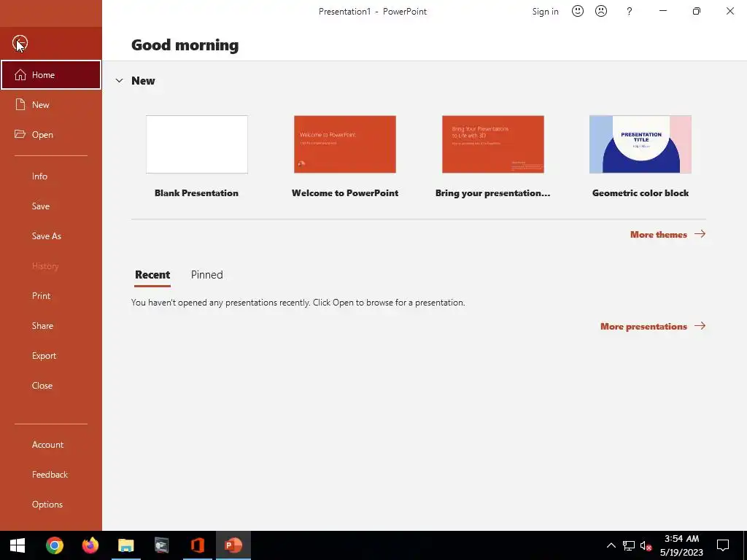Select Blank Presentation thumbnail
Viewport: 747px width, 560px height.
(x=197, y=144)
